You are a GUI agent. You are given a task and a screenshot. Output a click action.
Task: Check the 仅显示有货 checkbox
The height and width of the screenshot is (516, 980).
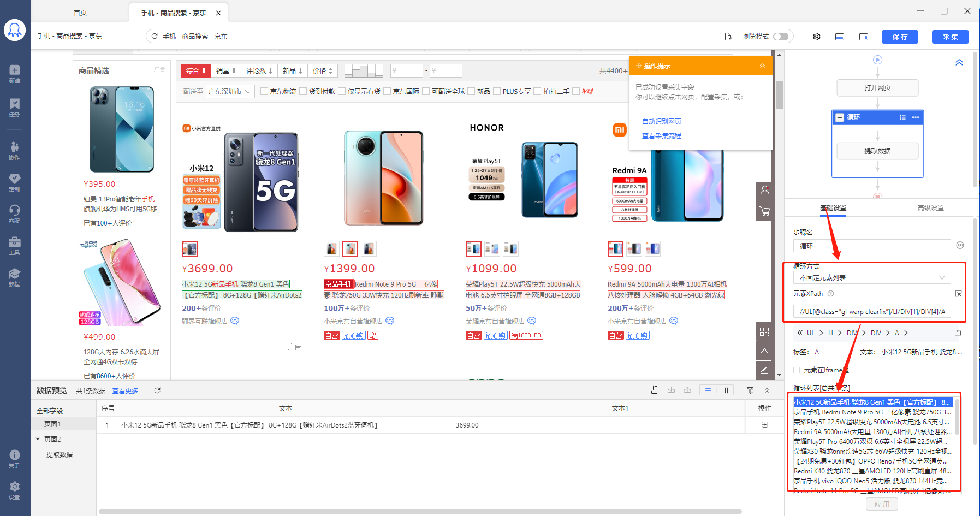click(342, 91)
